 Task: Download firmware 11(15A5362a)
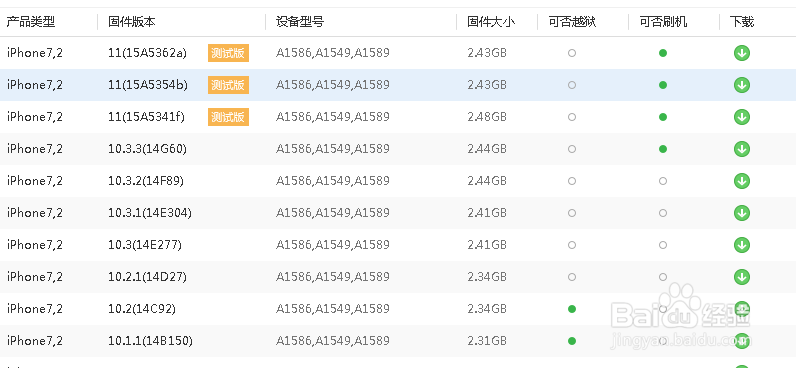coord(742,53)
